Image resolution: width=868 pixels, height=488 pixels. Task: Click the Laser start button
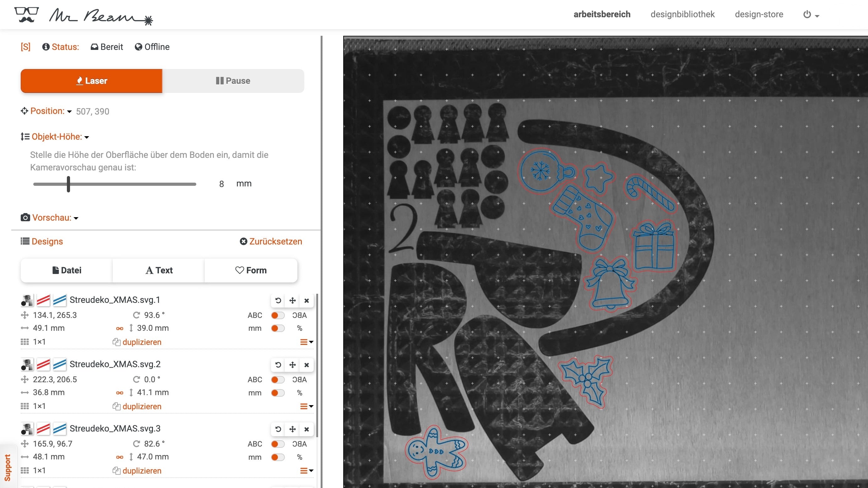[91, 80]
